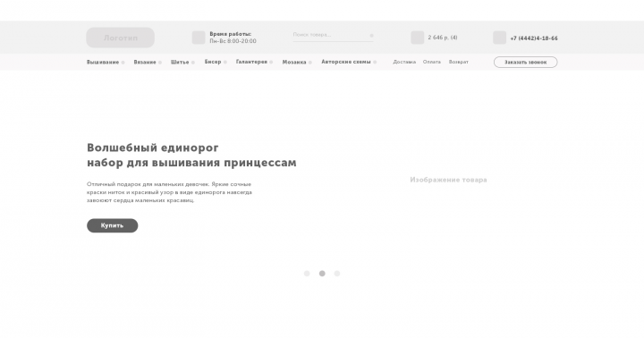Expand dropdown dot next to Авторские схемы

pos(375,63)
